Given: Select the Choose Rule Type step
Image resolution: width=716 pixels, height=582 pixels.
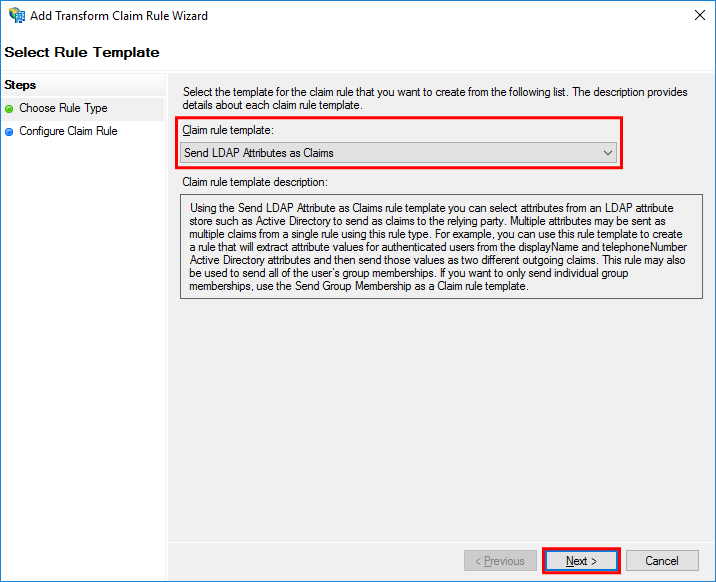Looking at the screenshot, I should (x=63, y=108).
